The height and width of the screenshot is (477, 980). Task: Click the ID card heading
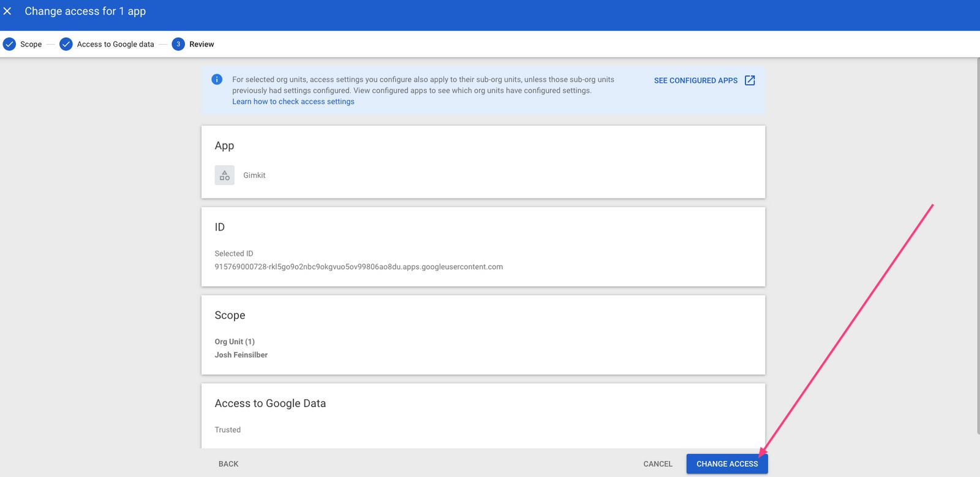click(x=220, y=227)
